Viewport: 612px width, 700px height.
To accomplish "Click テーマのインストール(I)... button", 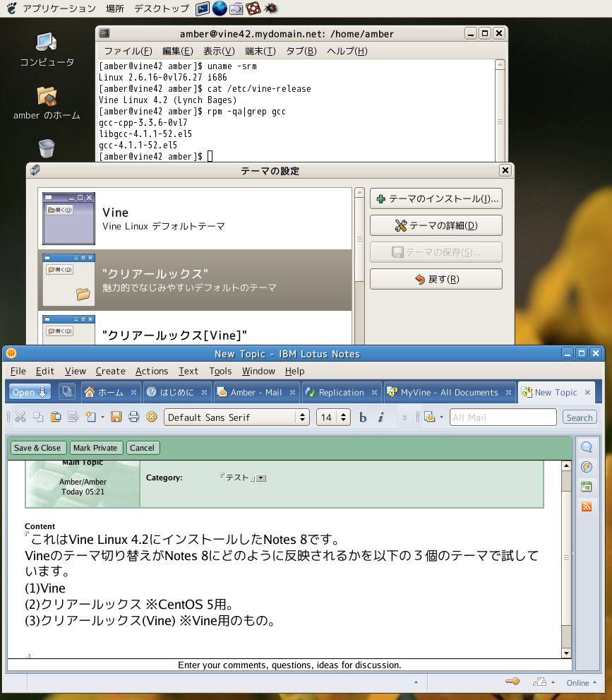I will tap(436, 198).
